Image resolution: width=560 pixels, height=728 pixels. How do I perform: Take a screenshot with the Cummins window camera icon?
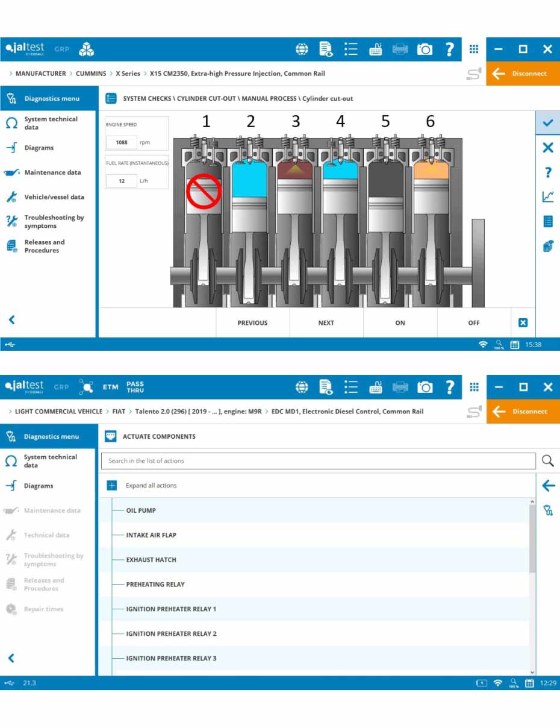pyautogui.click(x=425, y=49)
